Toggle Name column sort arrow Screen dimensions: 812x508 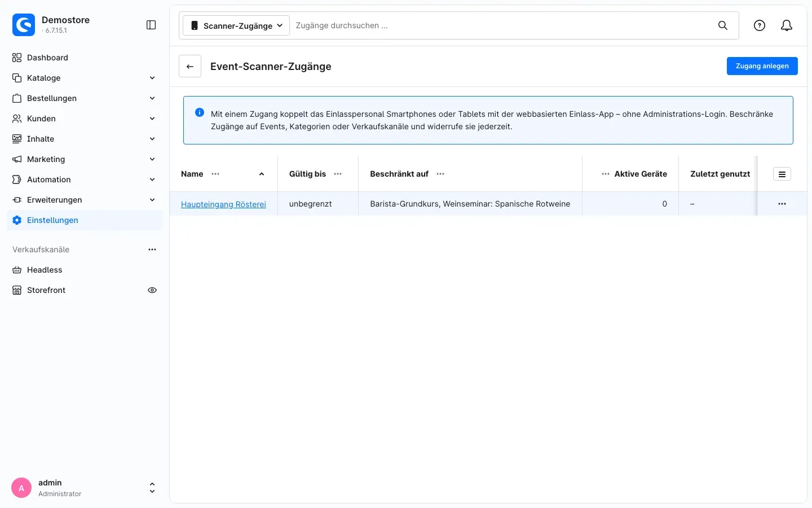coord(262,174)
